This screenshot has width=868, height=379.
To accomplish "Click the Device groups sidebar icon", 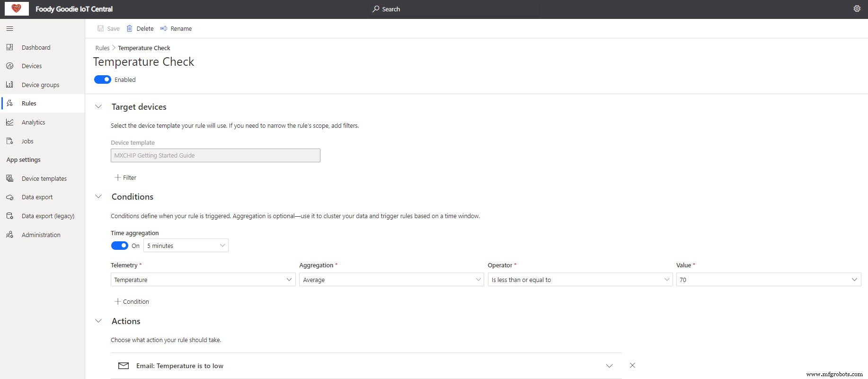I will click(9, 85).
